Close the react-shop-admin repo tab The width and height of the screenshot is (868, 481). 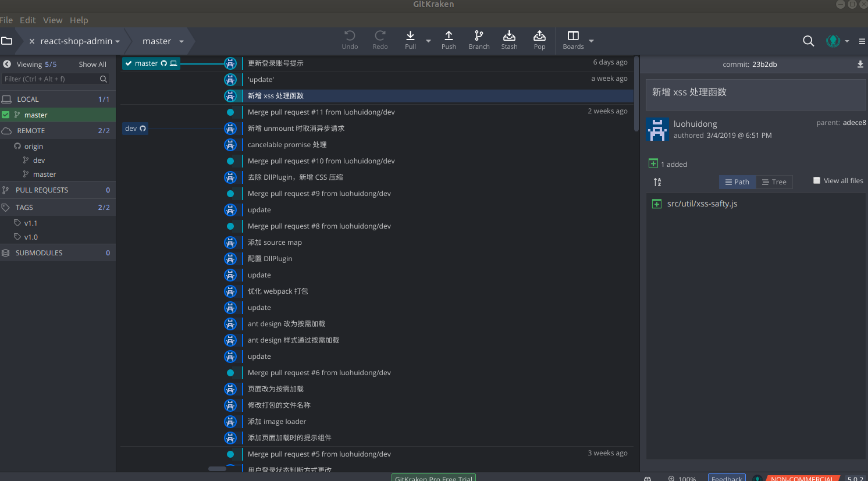click(x=32, y=41)
